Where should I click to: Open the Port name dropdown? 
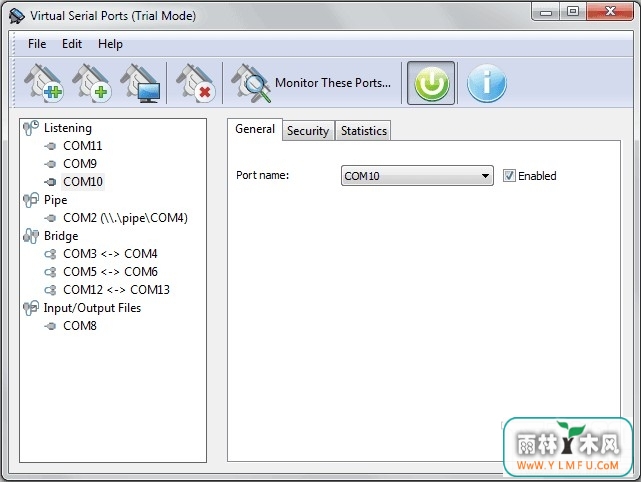coord(417,176)
